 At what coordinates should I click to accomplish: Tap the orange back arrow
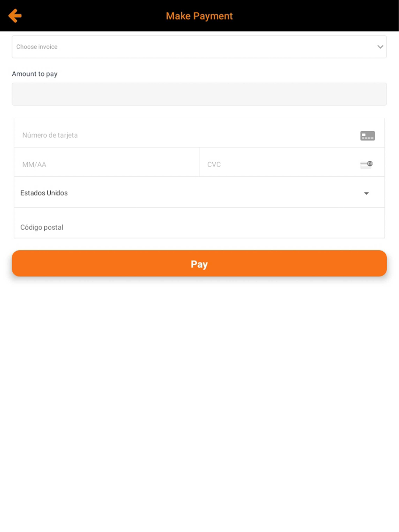click(x=15, y=16)
